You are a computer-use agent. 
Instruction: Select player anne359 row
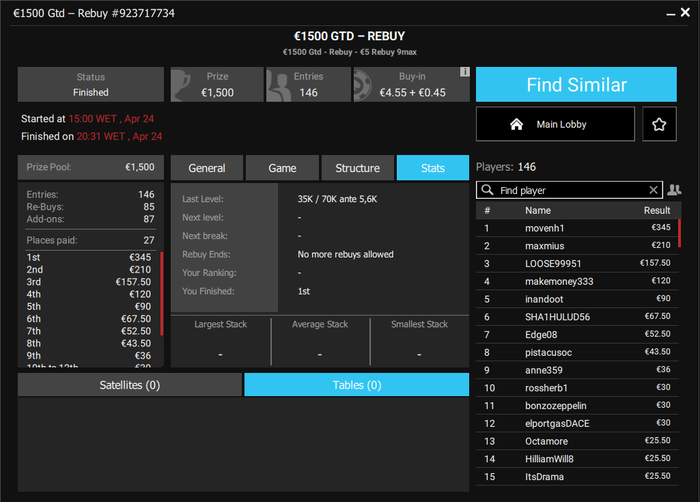pos(577,370)
